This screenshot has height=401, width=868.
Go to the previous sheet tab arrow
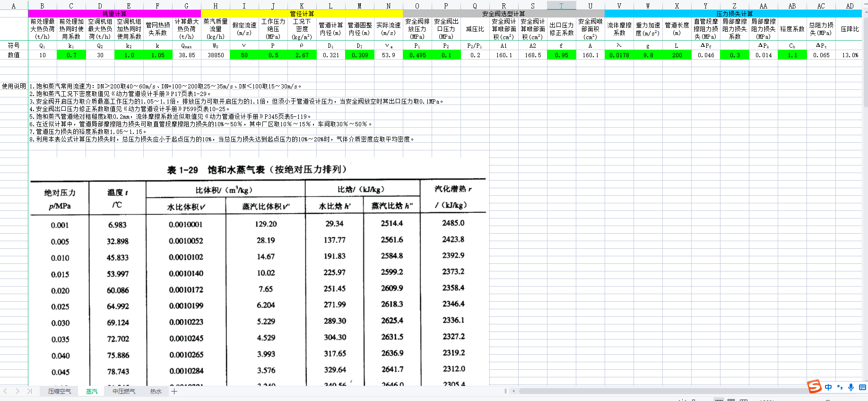tap(6, 391)
